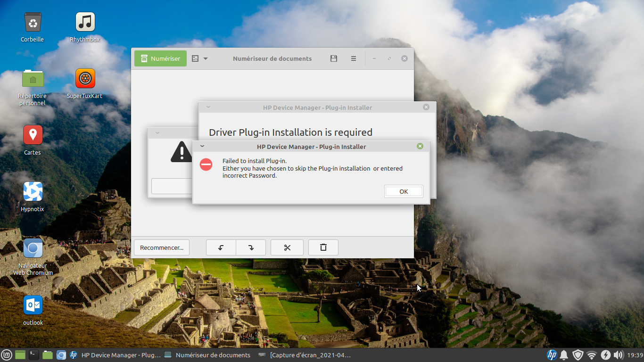Select the crop scissors tool
Image resolution: width=644 pixels, height=362 pixels.
point(287,247)
